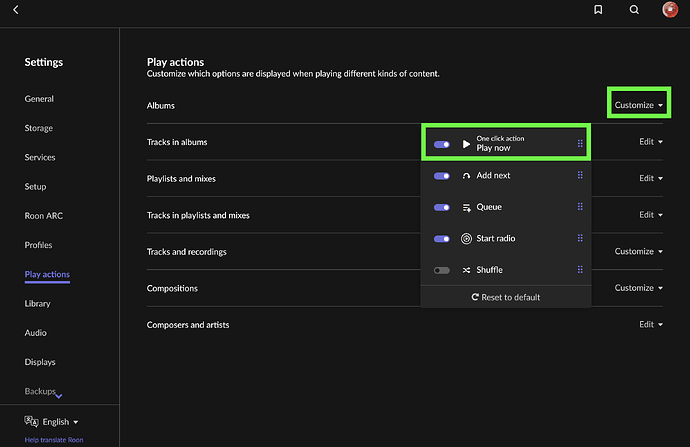Turn off the Queue toggle
This screenshot has height=447, width=690.
pyautogui.click(x=441, y=207)
